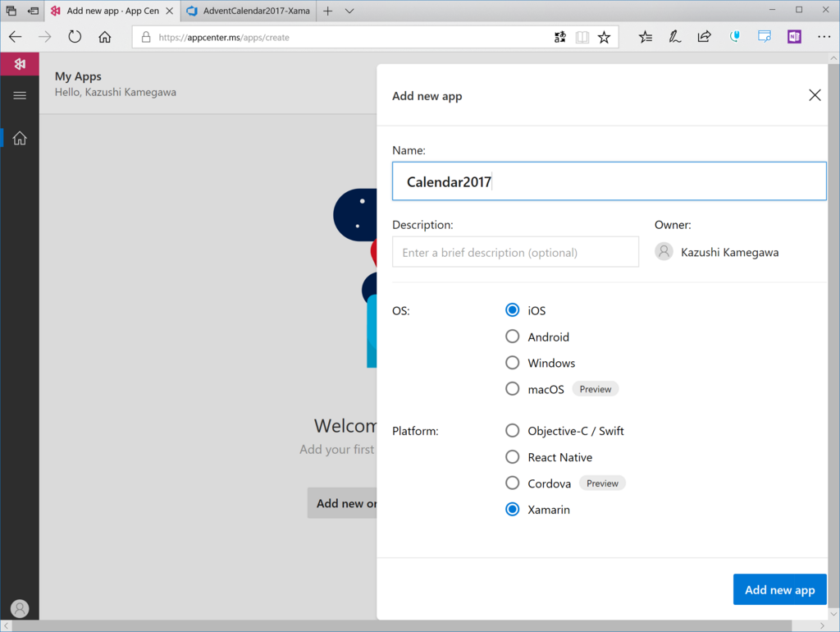Click the Share icon in toolbar
Image resolution: width=840 pixels, height=632 pixels.
[x=704, y=37]
